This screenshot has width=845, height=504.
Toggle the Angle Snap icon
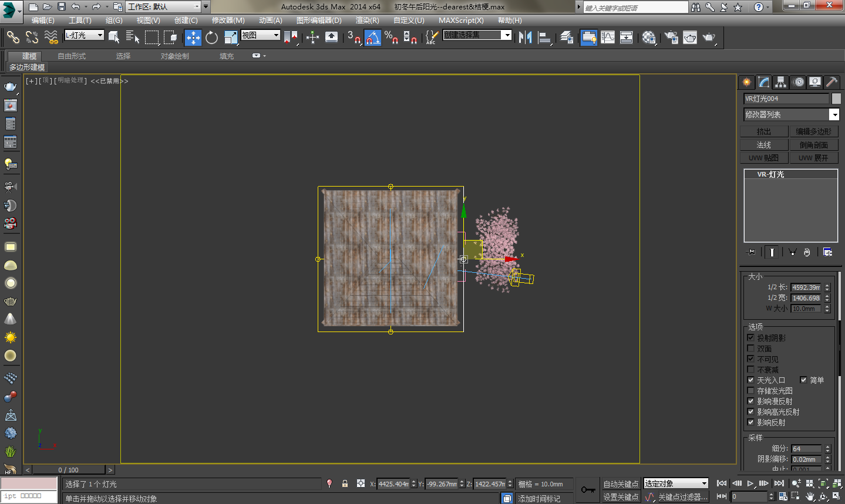coord(373,38)
